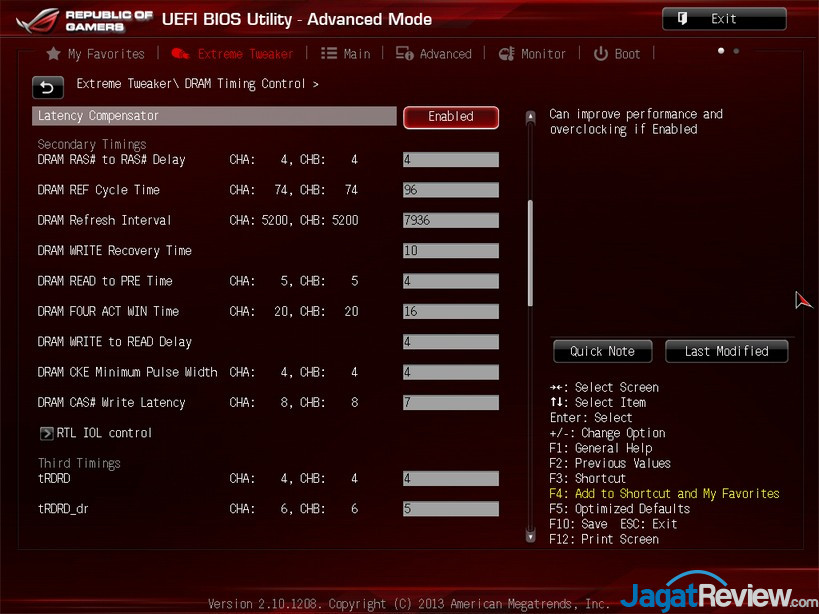Edit DRAM FOUR ACT WIN Time field

click(x=451, y=312)
